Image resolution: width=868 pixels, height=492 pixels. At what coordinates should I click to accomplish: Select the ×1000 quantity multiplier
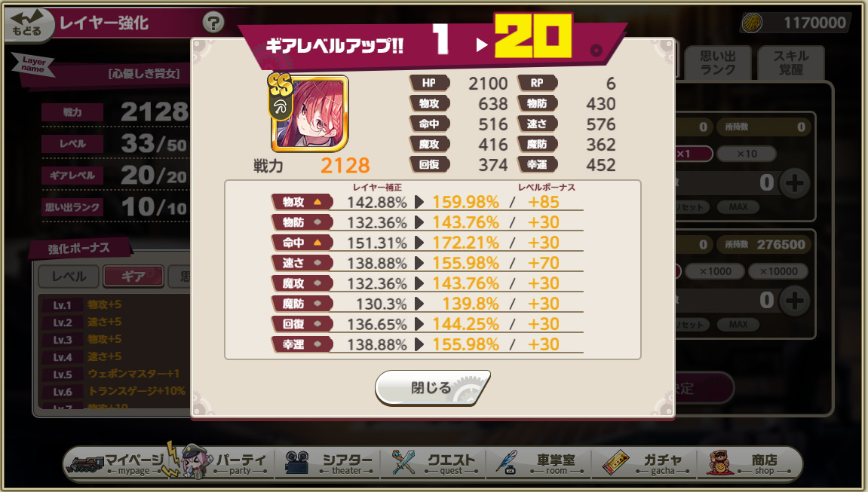(x=715, y=271)
